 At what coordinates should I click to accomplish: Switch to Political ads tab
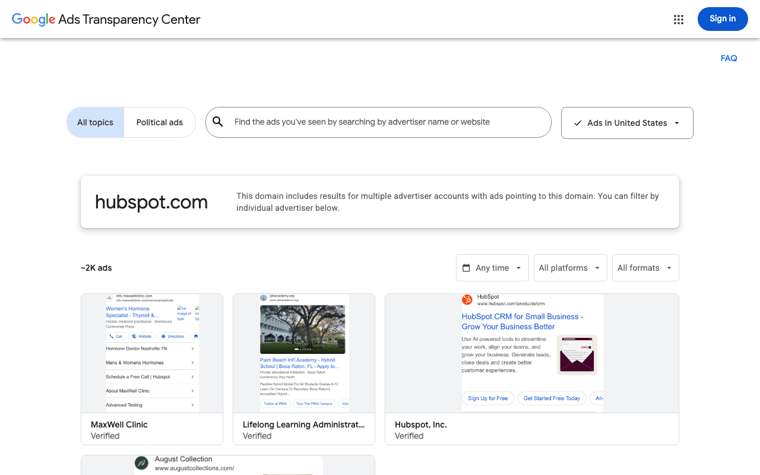(x=159, y=122)
